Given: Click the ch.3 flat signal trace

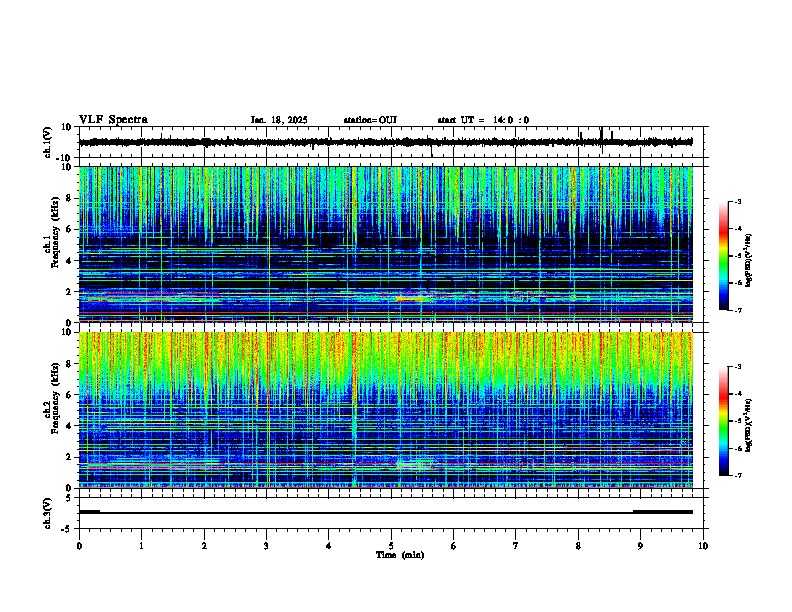Looking at the screenshot, I should coord(386,513).
